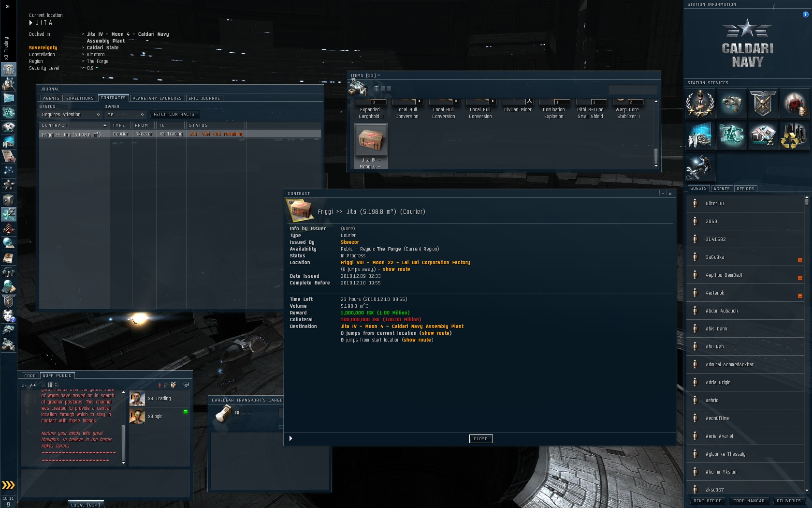The width and height of the screenshot is (812, 508).
Task: Decrease chat font size with a- button
Action: coord(24,386)
